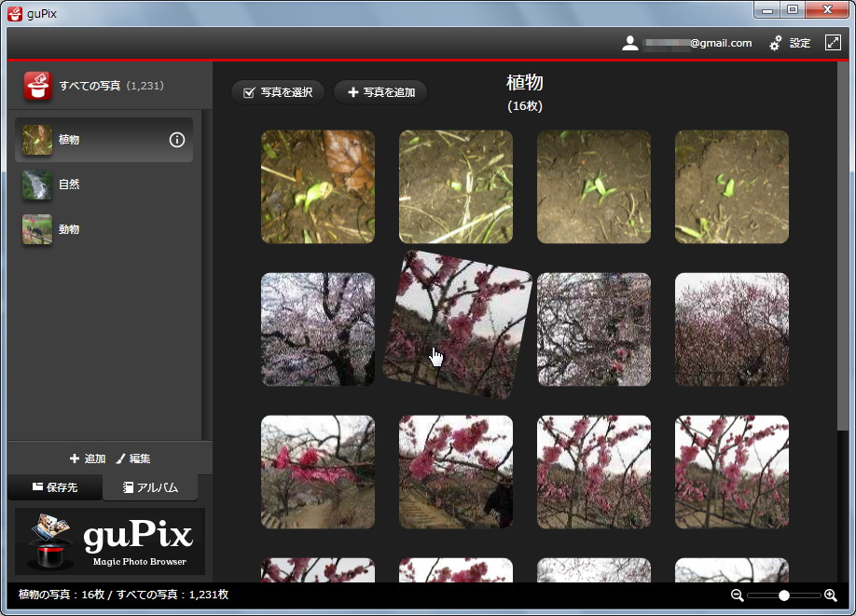Click the album list sidebar scrollbar
Image resolution: width=856 pixels, height=616 pixels.
coord(206,274)
